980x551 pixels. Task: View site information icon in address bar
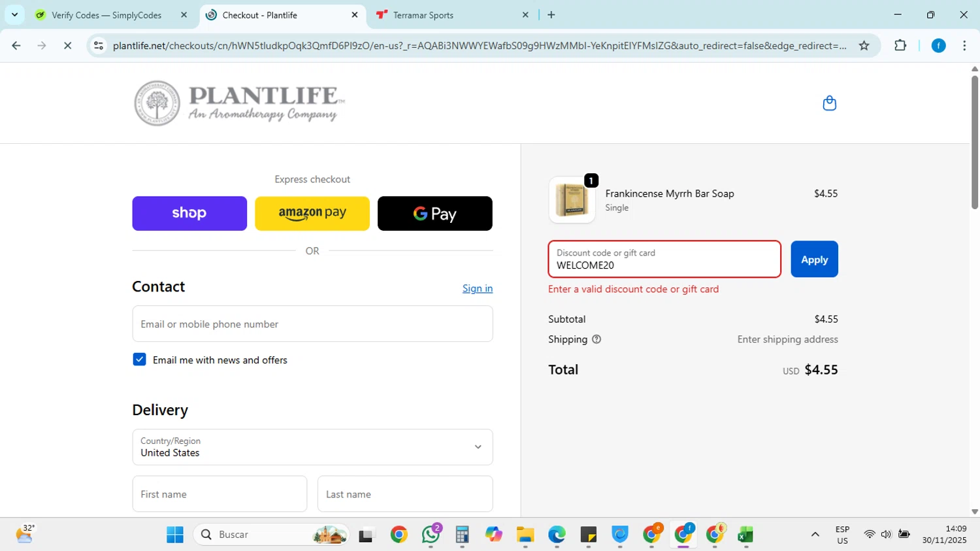pos(99,46)
